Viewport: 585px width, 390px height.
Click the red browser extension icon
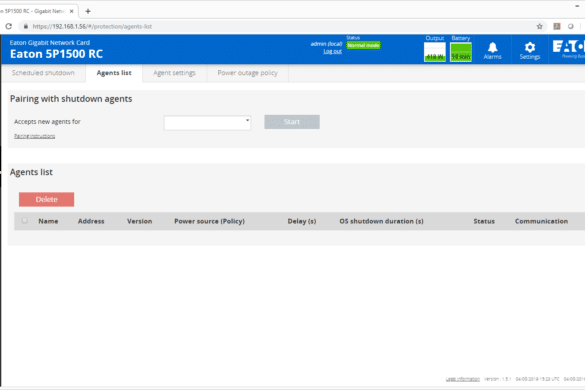557,26
